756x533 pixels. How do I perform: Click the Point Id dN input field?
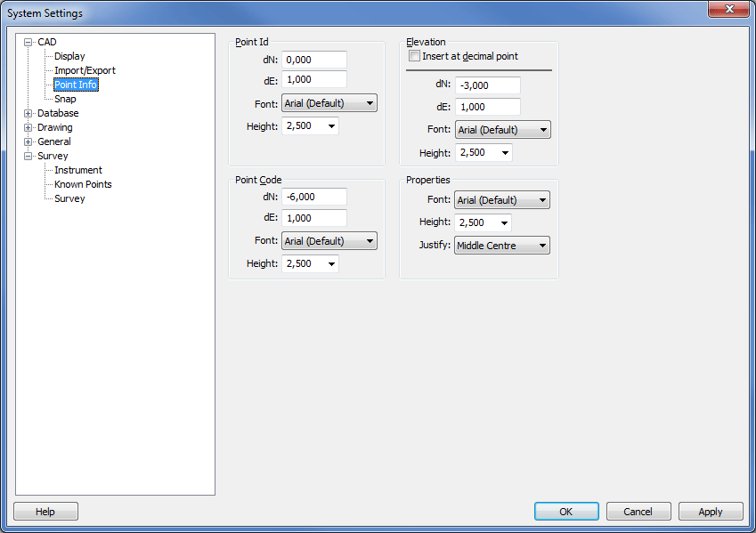pyautogui.click(x=313, y=60)
